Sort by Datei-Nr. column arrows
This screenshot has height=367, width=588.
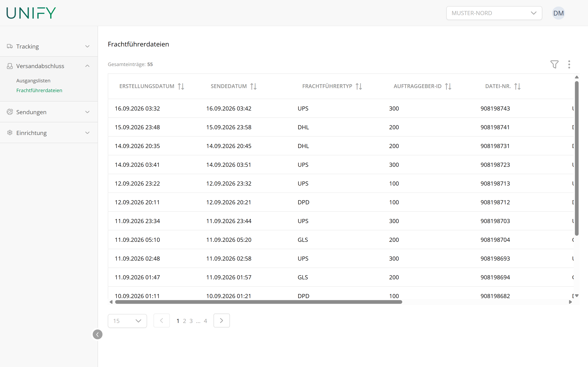pos(518,86)
